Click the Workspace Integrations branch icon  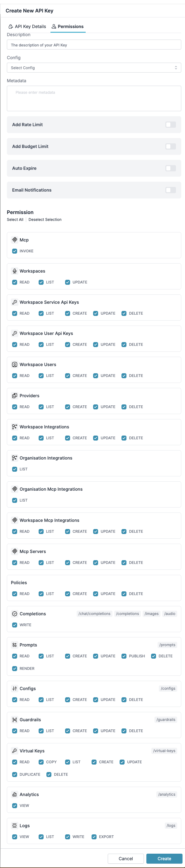point(15,427)
